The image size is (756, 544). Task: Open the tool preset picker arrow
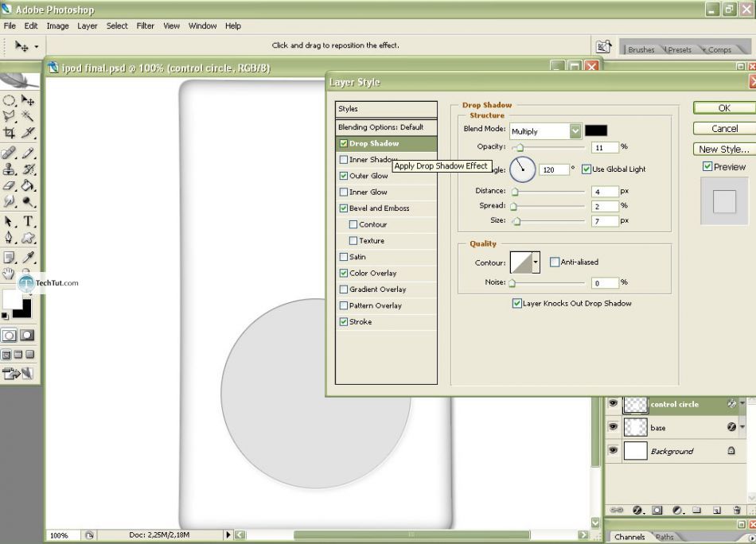coord(36,47)
